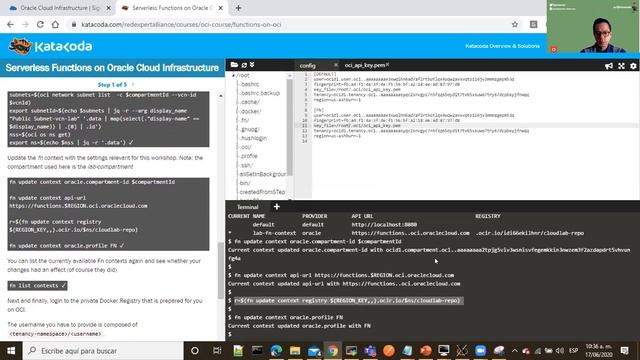Expand the .fn/ folder
The image size is (640, 360).
pyautogui.click(x=244, y=120)
